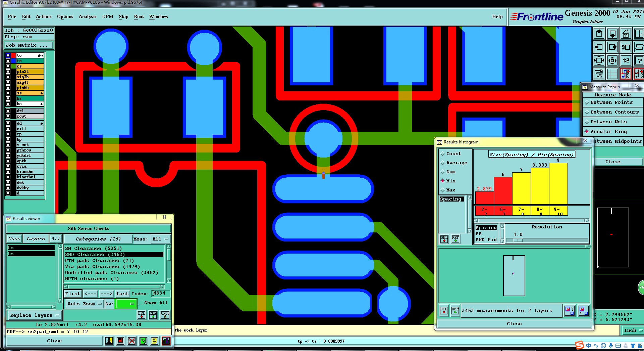
Task: Click the Last result button
Action: (x=122, y=294)
